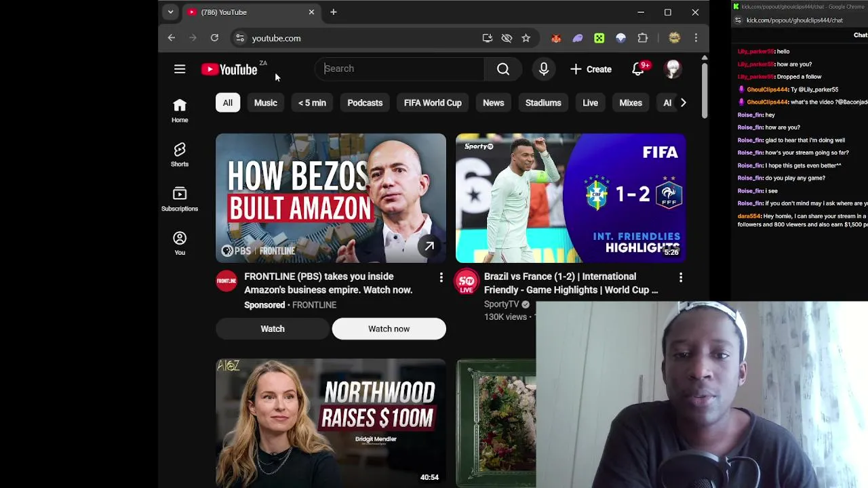The image size is (868, 488).
Task: Click the dara554 username in Kick chat
Action: [x=749, y=216]
